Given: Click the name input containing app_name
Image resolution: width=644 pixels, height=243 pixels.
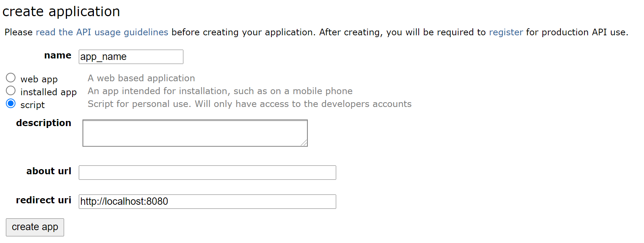Looking at the screenshot, I should [x=131, y=57].
